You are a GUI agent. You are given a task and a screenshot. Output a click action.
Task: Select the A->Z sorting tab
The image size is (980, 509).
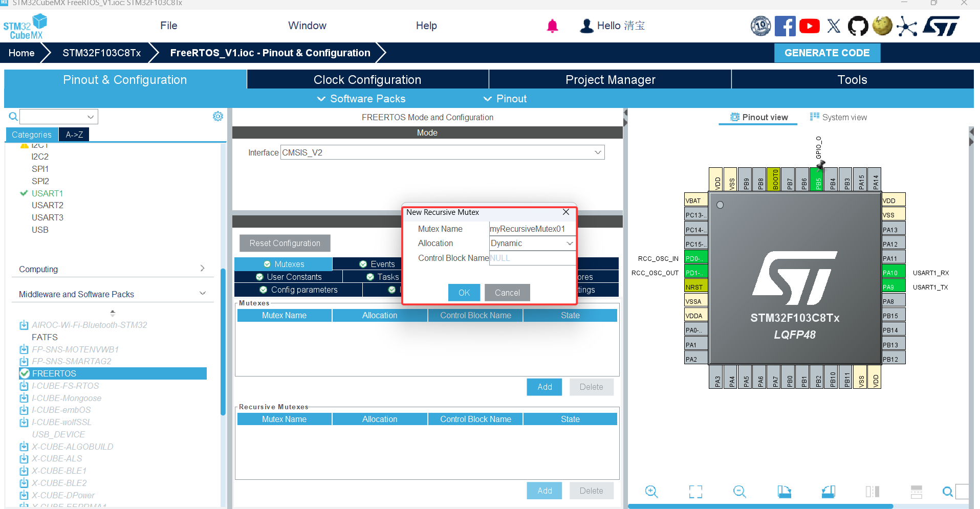pos(74,135)
